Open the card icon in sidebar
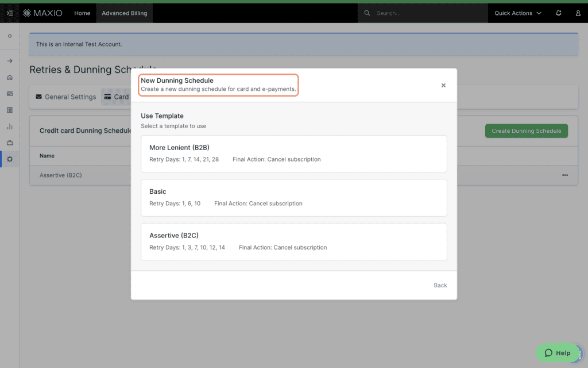 (x=10, y=94)
